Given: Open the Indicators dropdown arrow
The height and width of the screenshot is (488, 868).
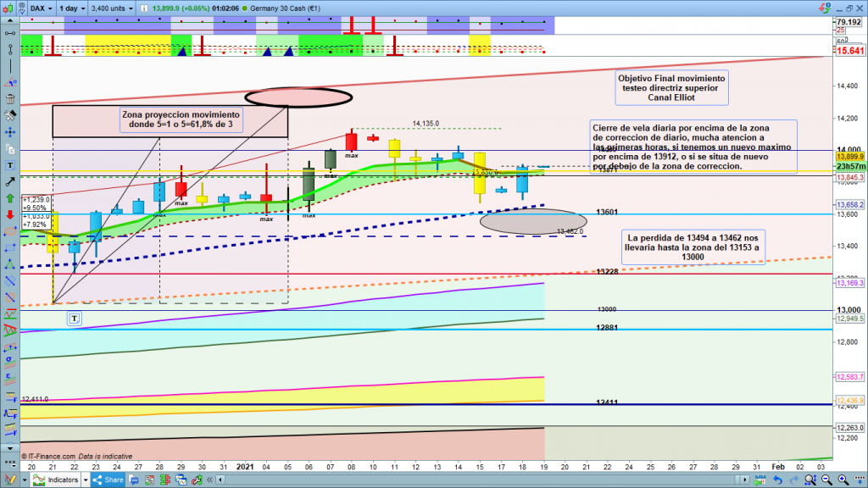Looking at the screenshot, I should point(87,480).
